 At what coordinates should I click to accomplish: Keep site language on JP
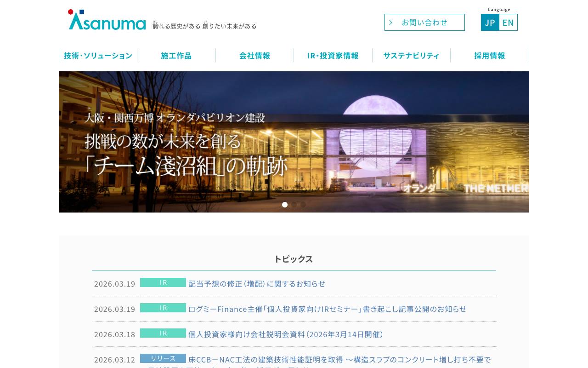pos(490,22)
